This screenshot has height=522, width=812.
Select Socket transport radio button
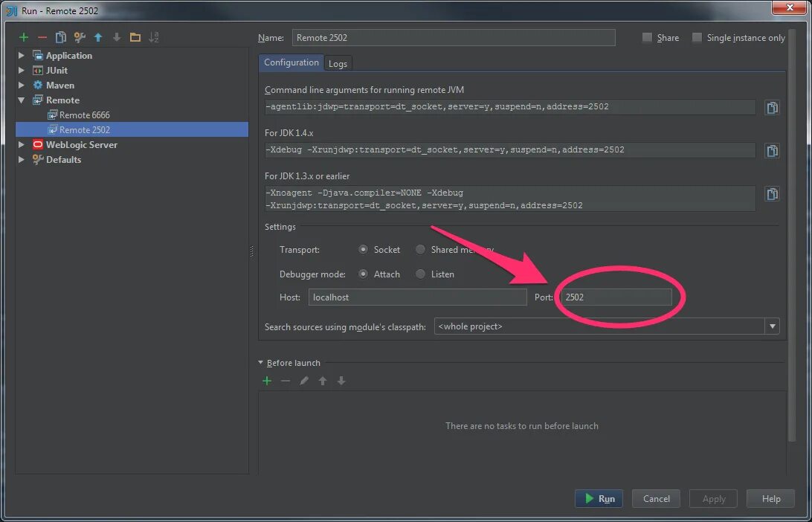(364, 250)
